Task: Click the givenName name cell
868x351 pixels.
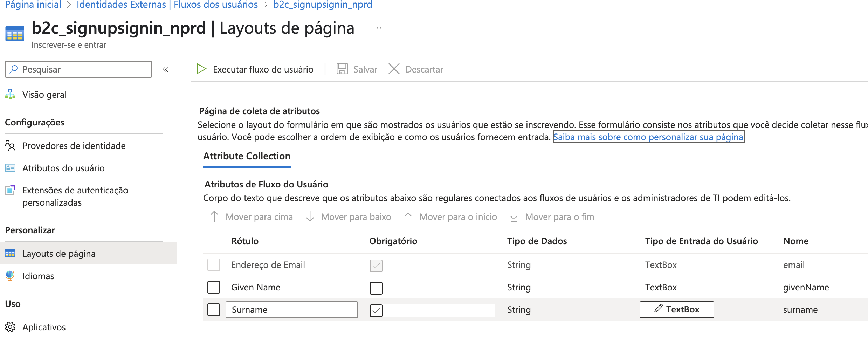Action: (806, 287)
